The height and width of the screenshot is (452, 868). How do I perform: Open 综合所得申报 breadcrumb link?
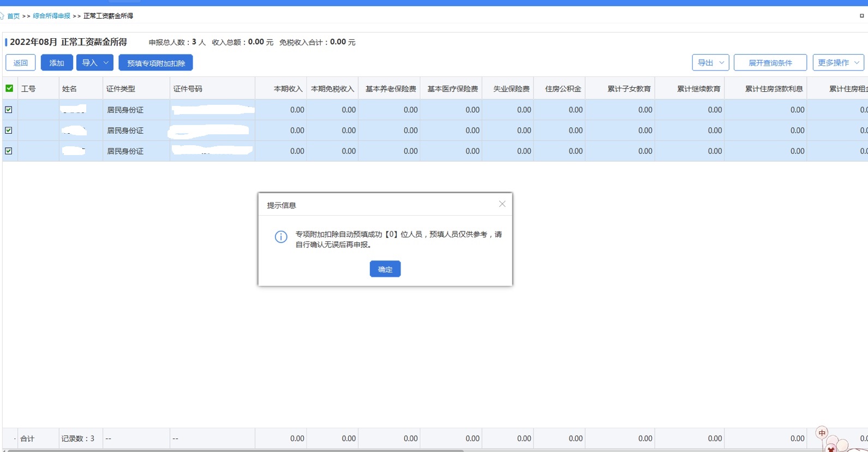click(51, 16)
